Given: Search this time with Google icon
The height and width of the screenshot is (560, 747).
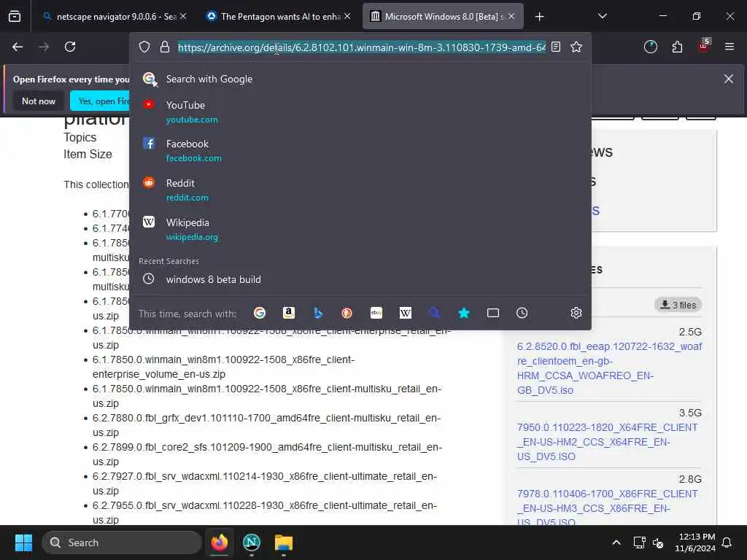Looking at the screenshot, I should click(x=260, y=313).
